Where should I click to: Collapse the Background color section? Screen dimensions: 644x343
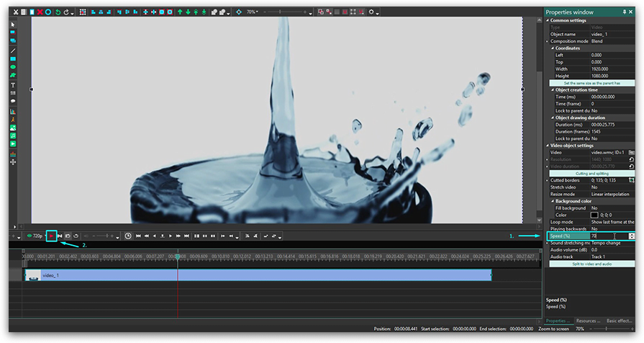553,201
